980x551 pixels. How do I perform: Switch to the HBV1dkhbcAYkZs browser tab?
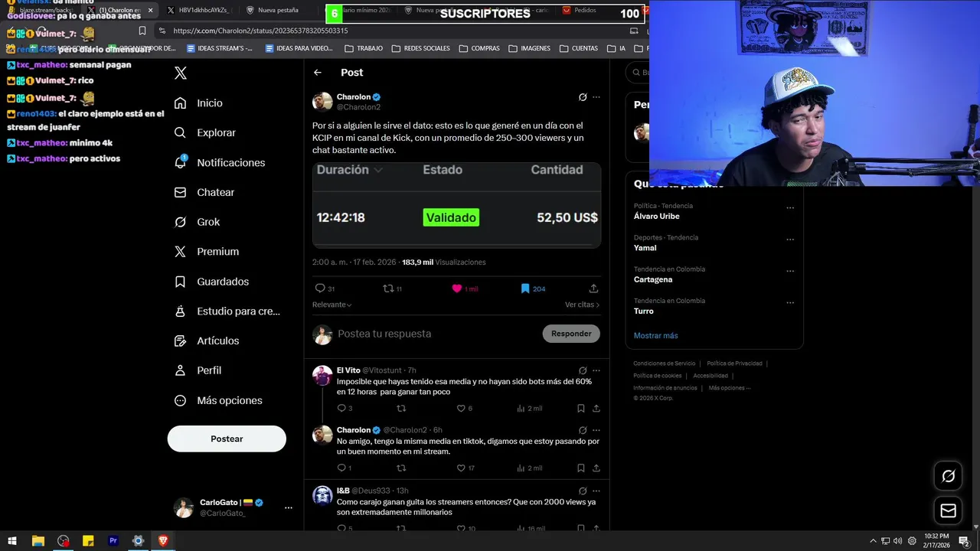198,11
